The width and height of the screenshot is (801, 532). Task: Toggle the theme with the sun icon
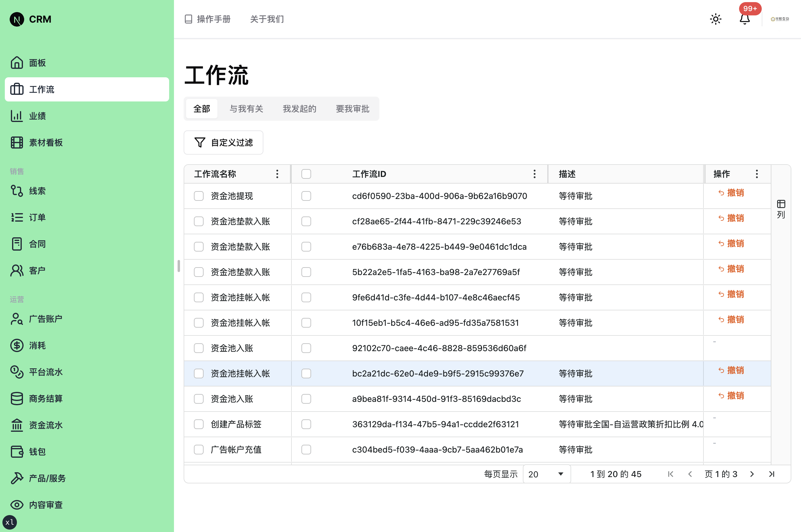pyautogui.click(x=716, y=19)
